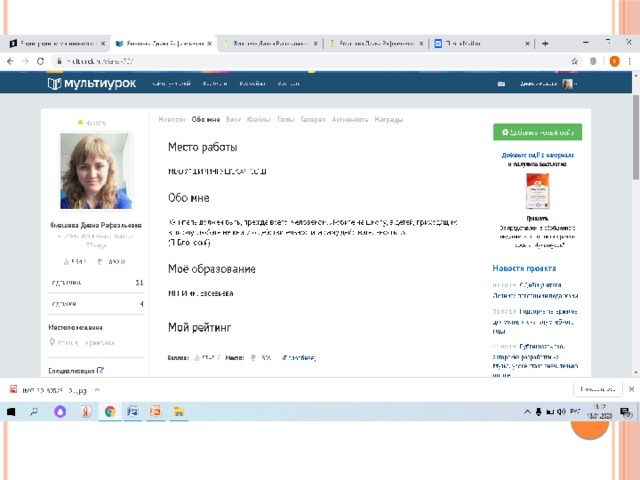Viewport: 640px width, 480px height.
Task: Open the third project news item
Action: click(x=535, y=361)
